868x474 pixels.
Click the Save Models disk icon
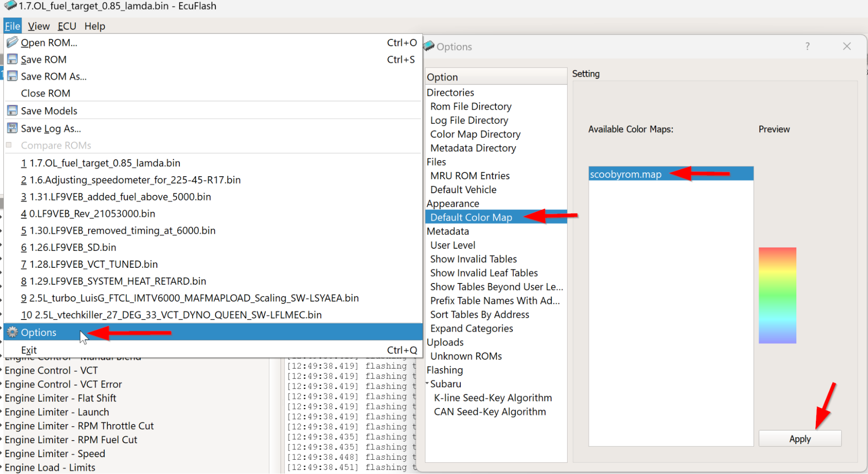[x=12, y=110]
